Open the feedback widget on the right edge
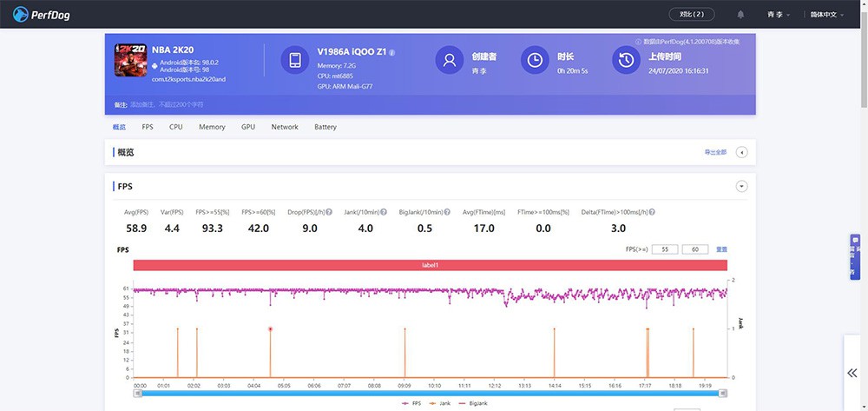Image resolution: width=868 pixels, height=411 pixels. coord(855,256)
